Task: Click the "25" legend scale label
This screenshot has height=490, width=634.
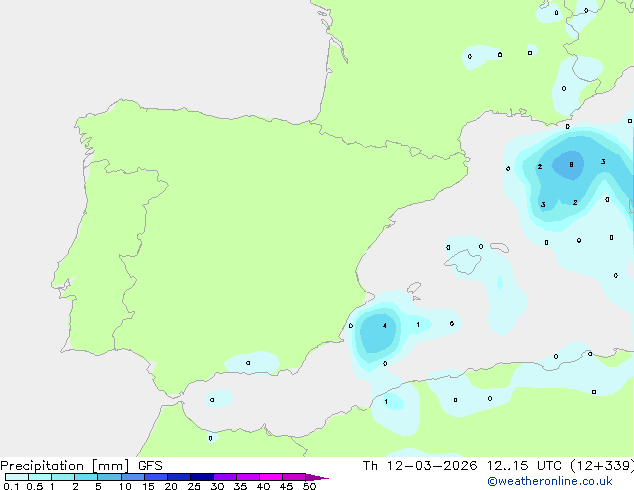Action: pos(194,486)
